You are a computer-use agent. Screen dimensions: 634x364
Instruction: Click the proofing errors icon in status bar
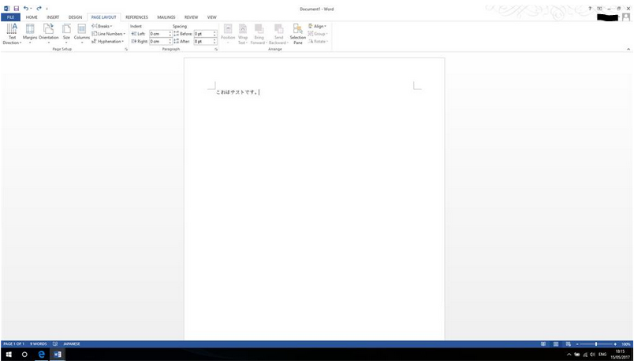(x=55, y=344)
